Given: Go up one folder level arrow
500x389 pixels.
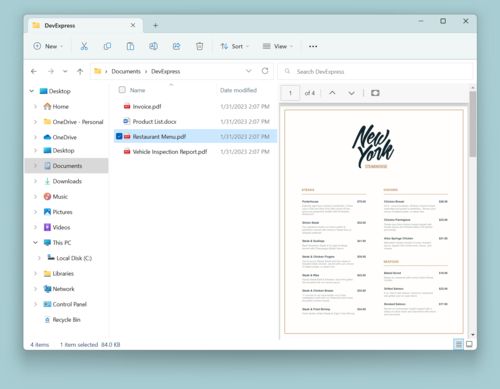Looking at the screenshot, I should 80,71.
